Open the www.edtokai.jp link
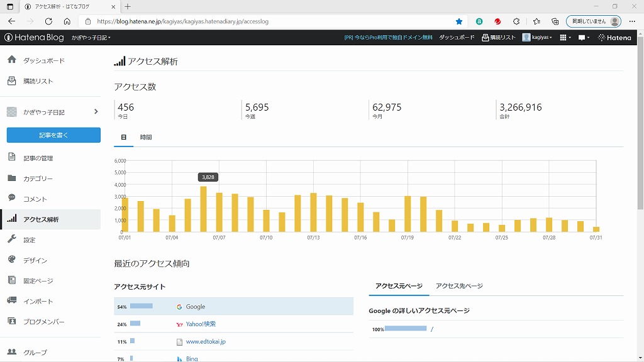The height and width of the screenshot is (362, 644). [x=206, y=341]
